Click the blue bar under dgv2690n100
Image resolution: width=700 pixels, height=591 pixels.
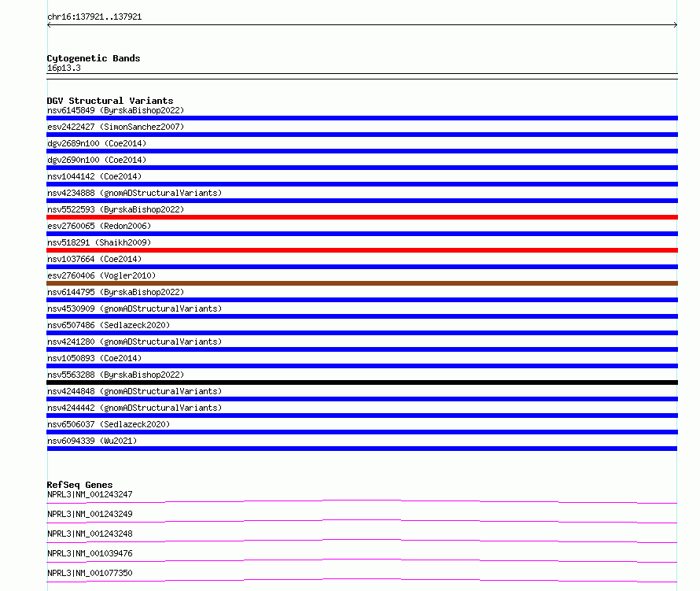pos(362,168)
